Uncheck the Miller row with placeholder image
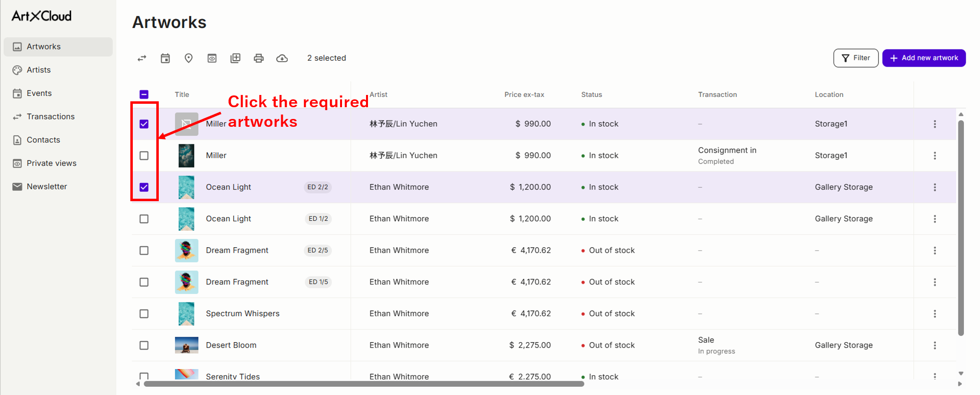Screen dimensions: 980x395 (144, 124)
